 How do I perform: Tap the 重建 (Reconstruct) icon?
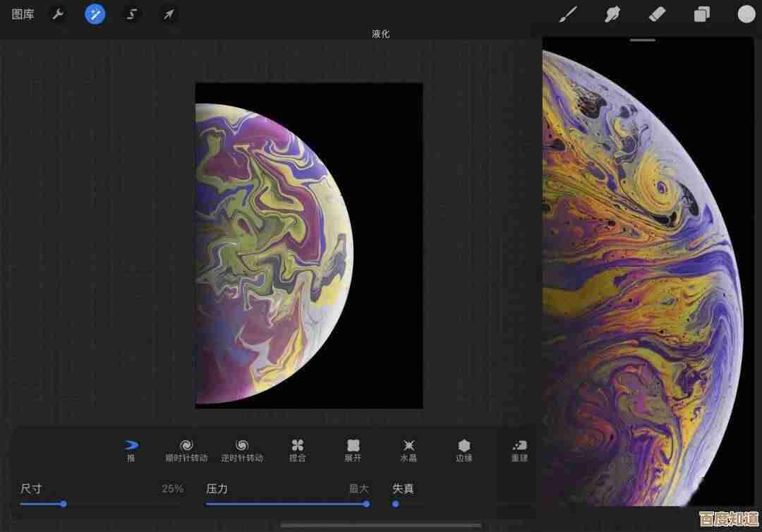(519, 449)
